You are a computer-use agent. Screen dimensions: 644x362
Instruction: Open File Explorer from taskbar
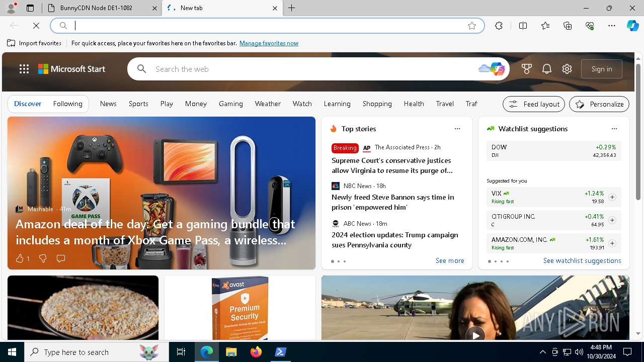click(231, 352)
